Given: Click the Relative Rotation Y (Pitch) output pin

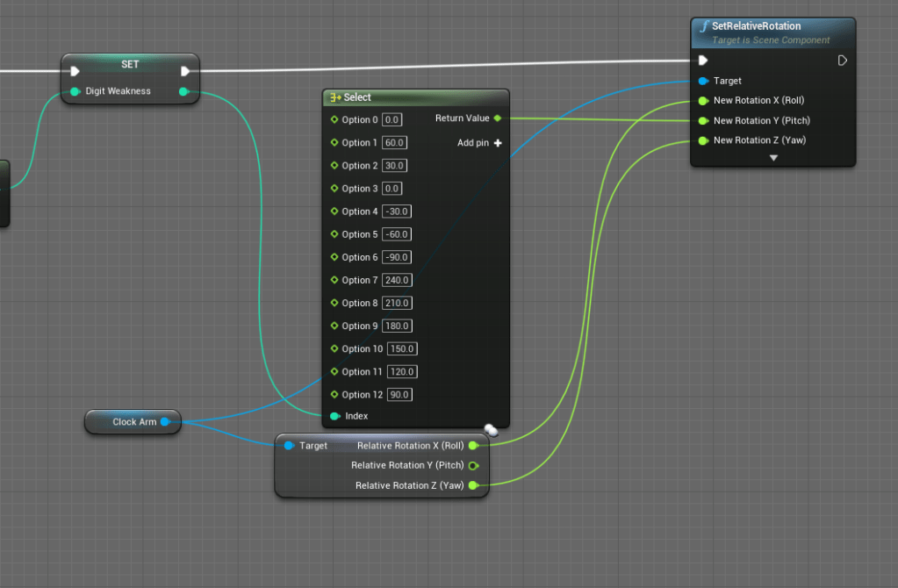Looking at the screenshot, I should pos(473,465).
